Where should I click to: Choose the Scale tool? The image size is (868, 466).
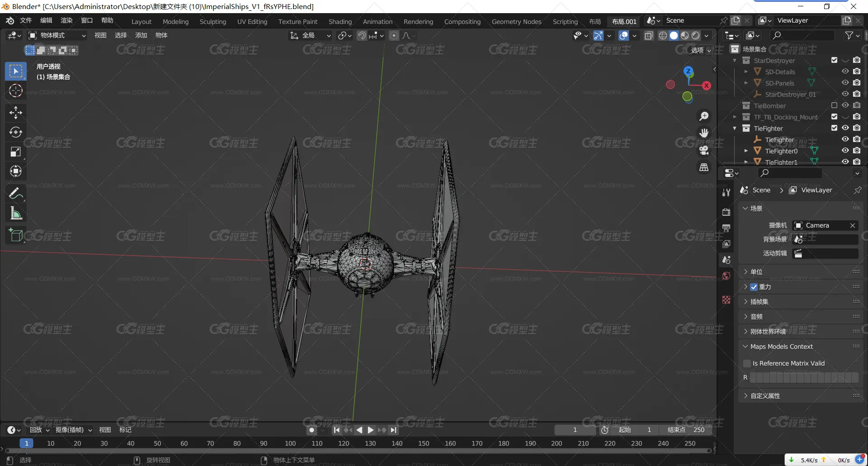point(16,152)
